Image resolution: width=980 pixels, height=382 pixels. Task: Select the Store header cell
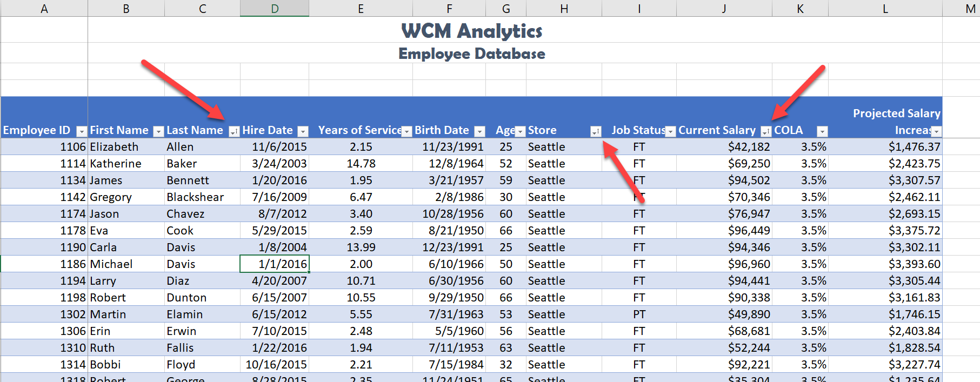pos(564,118)
